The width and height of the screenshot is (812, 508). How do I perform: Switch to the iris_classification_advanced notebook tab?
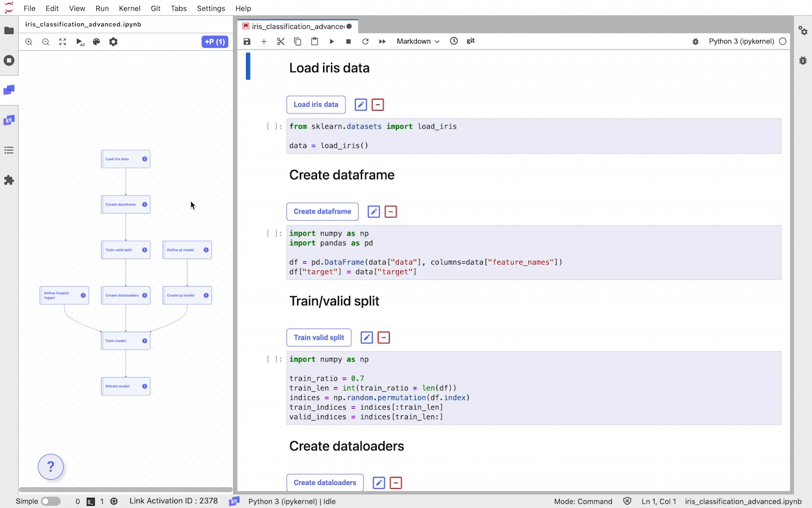pyautogui.click(x=298, y=26)
